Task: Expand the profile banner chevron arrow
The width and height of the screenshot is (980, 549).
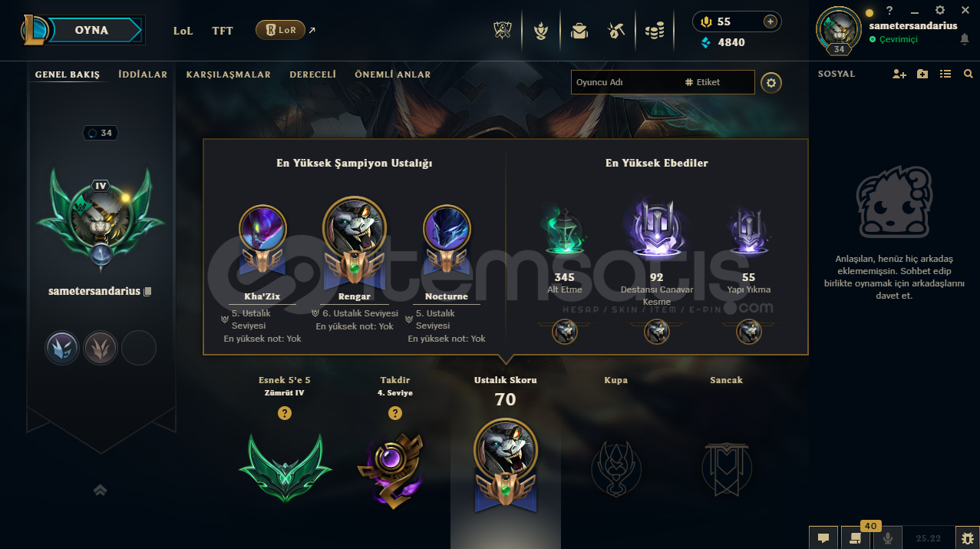Action: tap(100, 490)
